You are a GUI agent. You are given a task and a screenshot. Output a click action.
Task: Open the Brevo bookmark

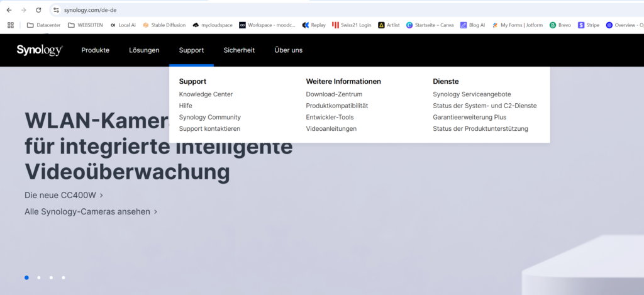click(x=560, y=25)
